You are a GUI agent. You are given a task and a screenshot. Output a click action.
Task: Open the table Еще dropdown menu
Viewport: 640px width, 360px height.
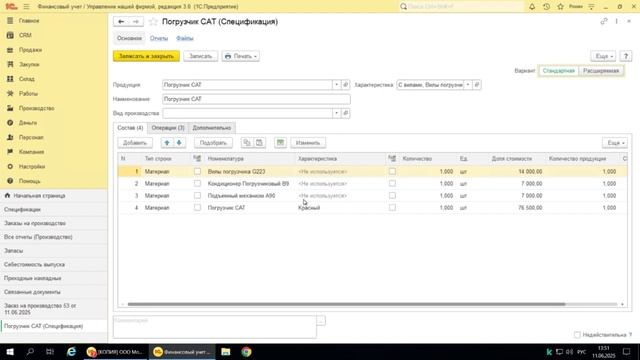(x=615, y=142)
